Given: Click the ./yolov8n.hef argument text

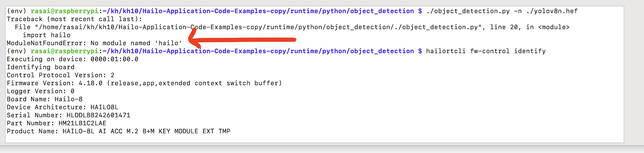Looking at the screenshot, I should click(552, 11).
